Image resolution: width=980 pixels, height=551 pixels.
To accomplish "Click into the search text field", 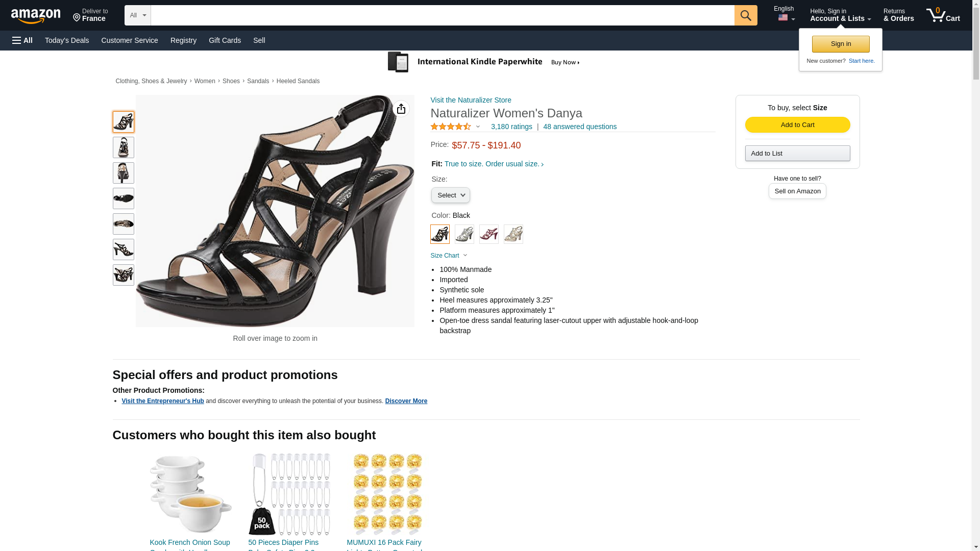I will click(x=442, y=15).
